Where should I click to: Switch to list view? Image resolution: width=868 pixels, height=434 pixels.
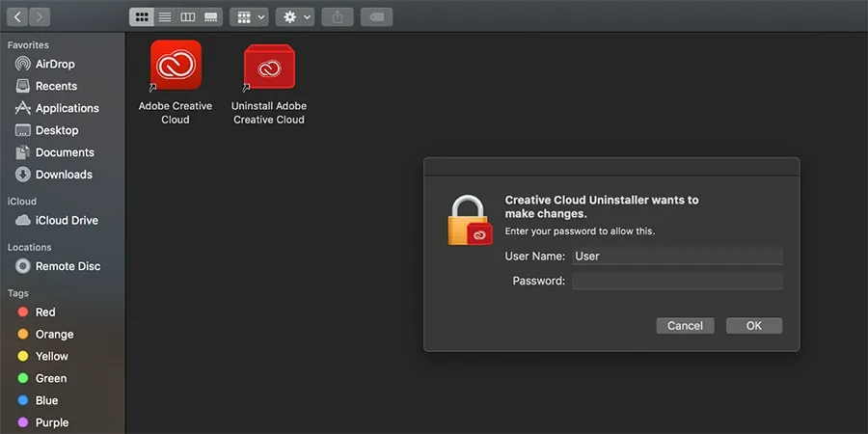click(164, 17)
